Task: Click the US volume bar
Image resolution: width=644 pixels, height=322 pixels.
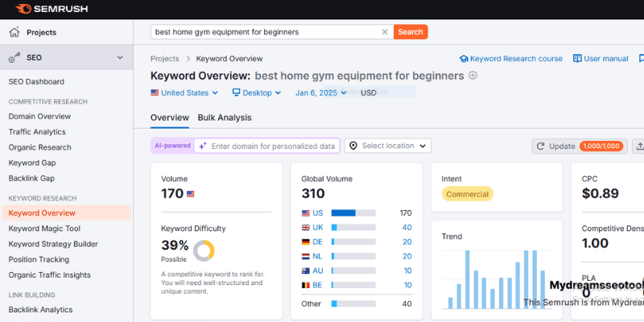Action: coord(353,213)
